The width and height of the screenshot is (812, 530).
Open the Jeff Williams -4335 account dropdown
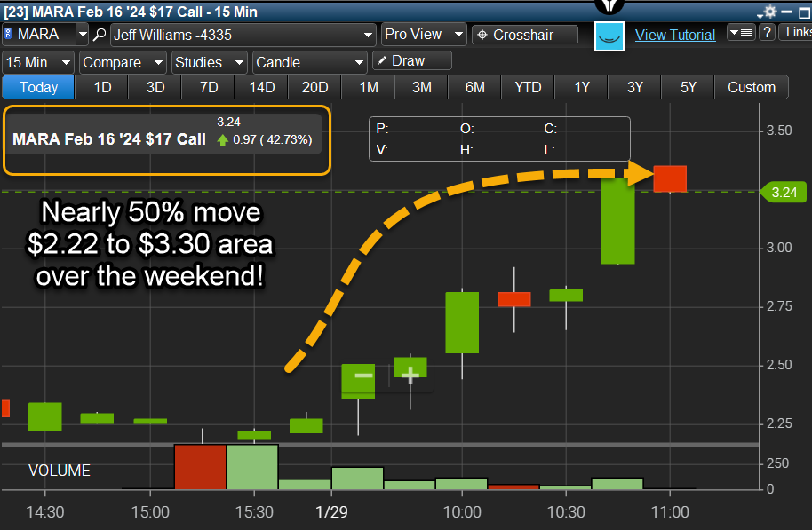coord(243,35)
